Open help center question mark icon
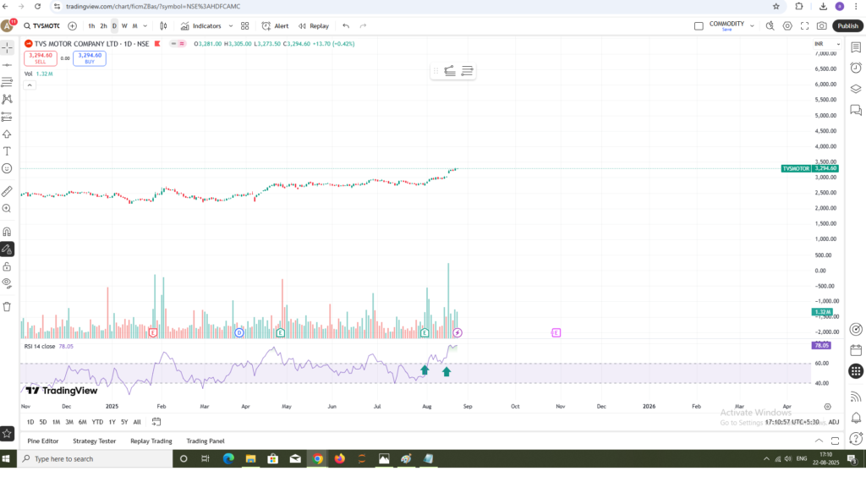The width and height of the screenshot is (866, 504). [x=856, y=438]
